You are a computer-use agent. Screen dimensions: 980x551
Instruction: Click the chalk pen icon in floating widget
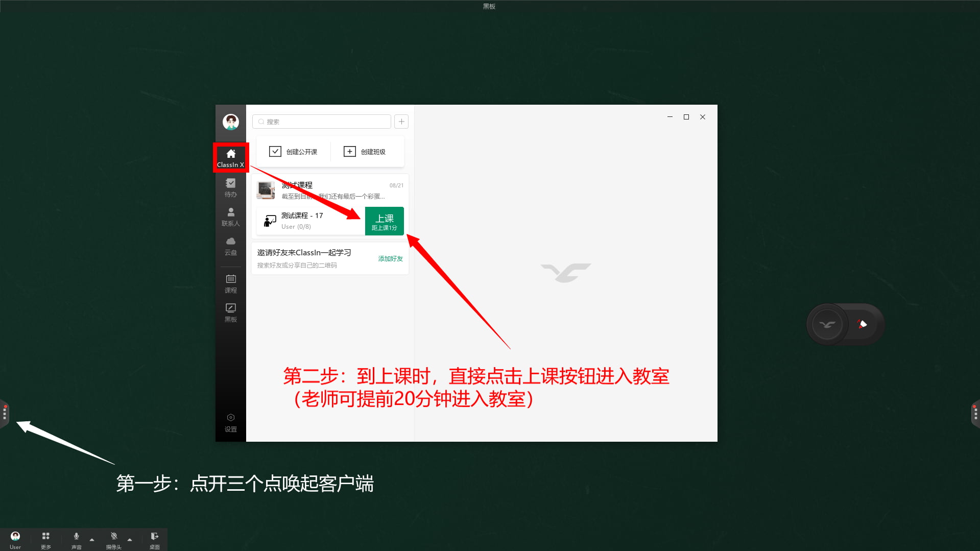(x=863, y=324)
